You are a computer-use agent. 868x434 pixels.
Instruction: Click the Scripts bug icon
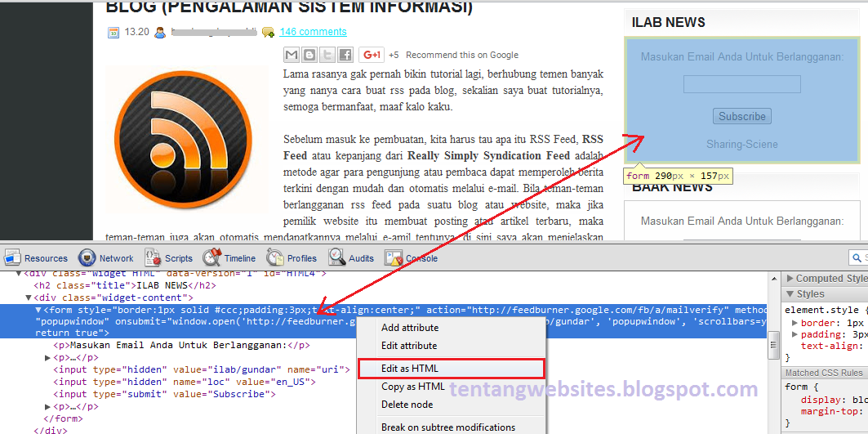(x=153, y=257)
